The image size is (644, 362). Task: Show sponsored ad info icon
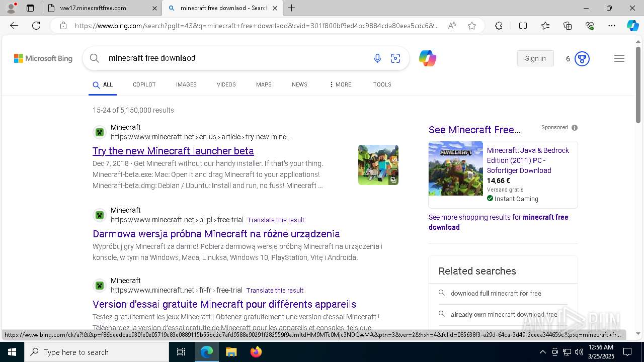click(575, 128)
